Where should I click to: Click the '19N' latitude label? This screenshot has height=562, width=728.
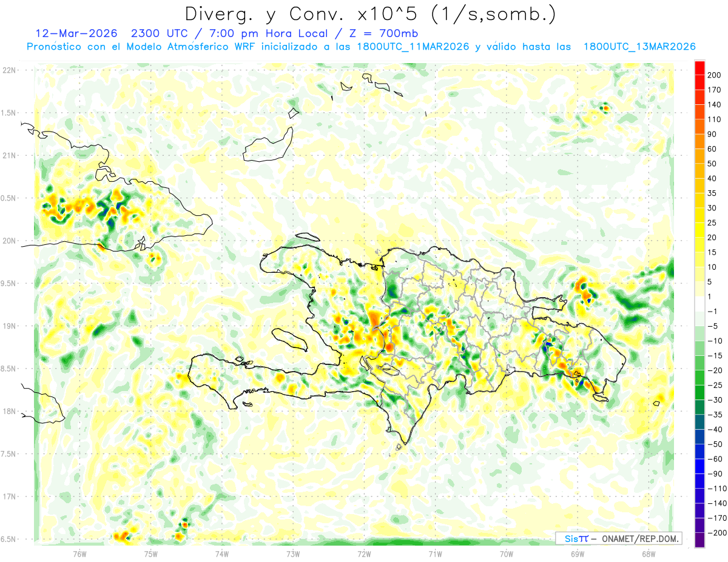pyautogui.click(x=8, y=326)
